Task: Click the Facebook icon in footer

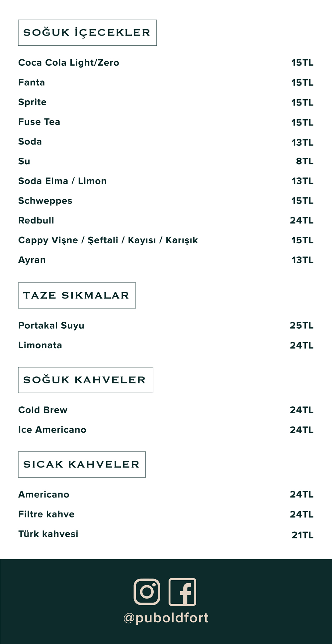Action: point(182,592)
